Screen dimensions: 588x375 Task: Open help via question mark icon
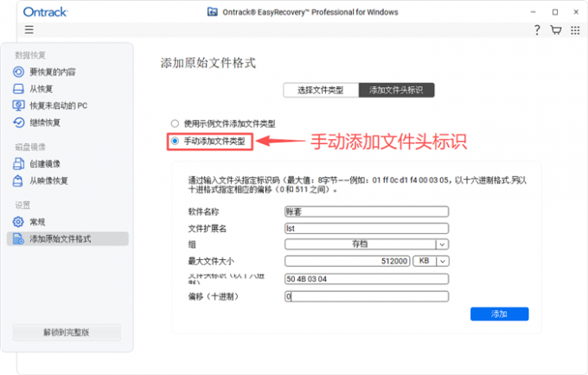pos(537,30)
